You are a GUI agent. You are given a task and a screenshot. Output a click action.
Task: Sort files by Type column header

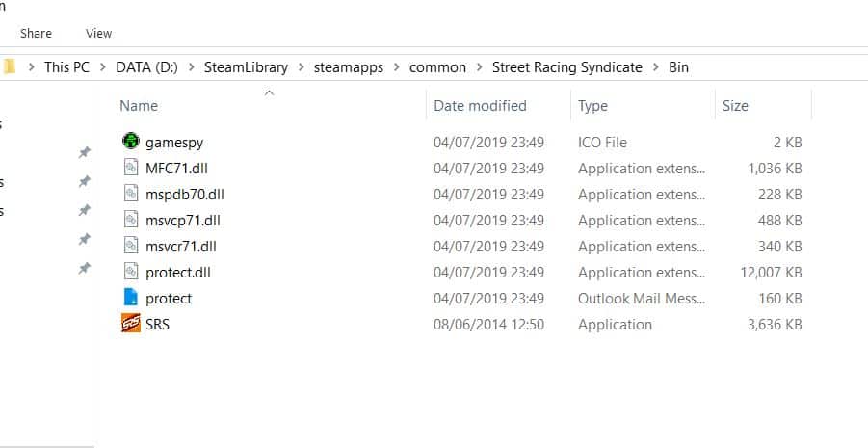click(x=592, y=106)
